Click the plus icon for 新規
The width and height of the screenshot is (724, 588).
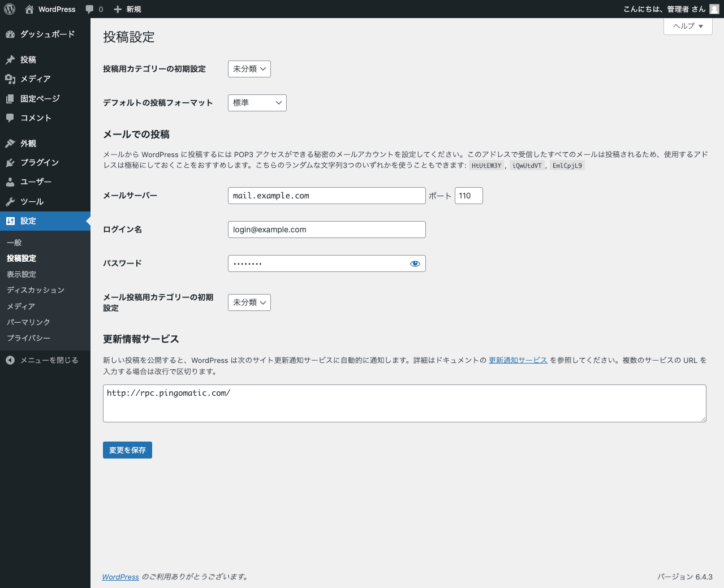coord(118,9)
